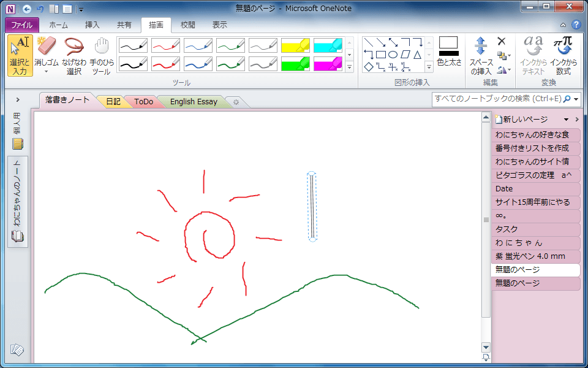The width and height of the screenshot is (588, 368).
Task: Expand the shapes gallery dropdown
Action: pyautogui.click(x=429, y=67)
